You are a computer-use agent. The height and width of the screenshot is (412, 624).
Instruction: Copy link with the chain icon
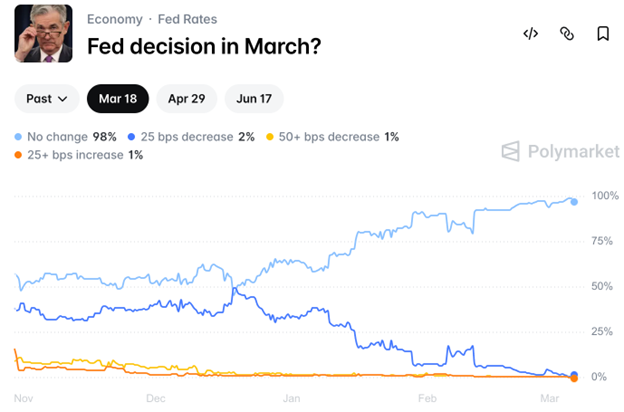click(567, 34)
